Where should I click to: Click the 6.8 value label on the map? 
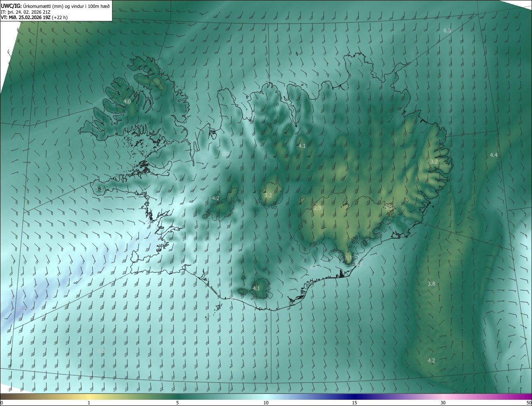point(447,31)
